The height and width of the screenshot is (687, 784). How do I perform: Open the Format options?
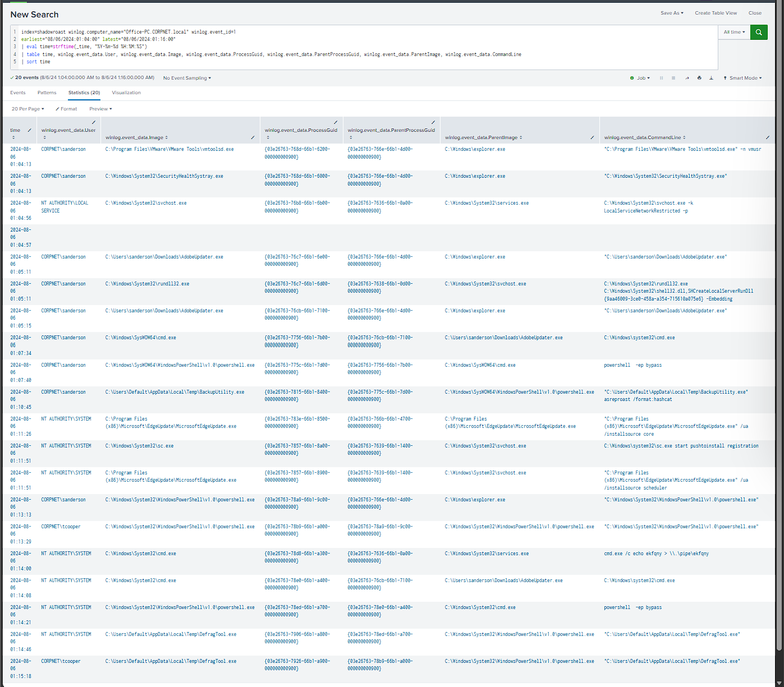[x=66, y=109]
